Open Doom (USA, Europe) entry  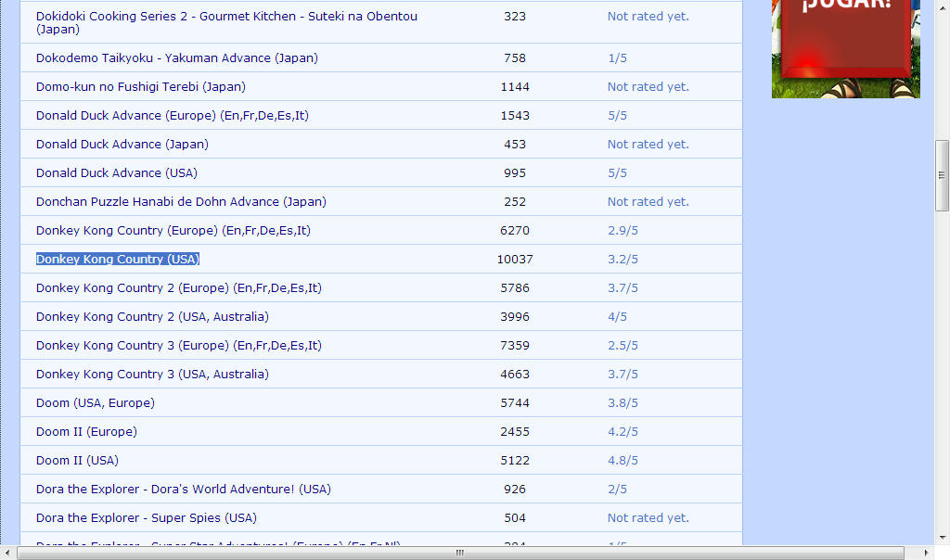tap(95, 403)
